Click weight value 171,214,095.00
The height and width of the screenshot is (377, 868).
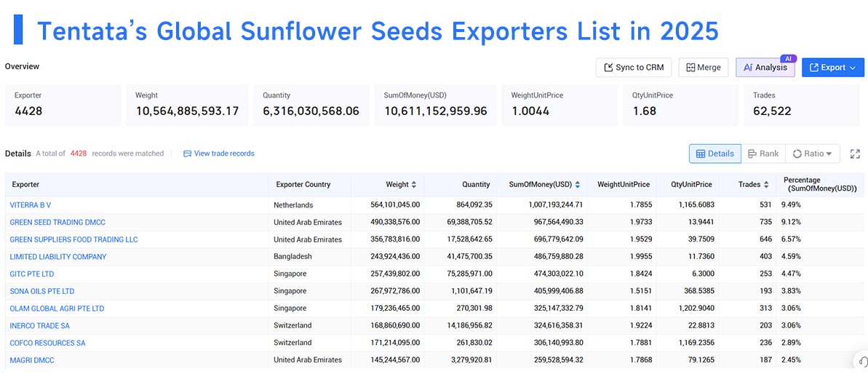click(x=395, y=343)
